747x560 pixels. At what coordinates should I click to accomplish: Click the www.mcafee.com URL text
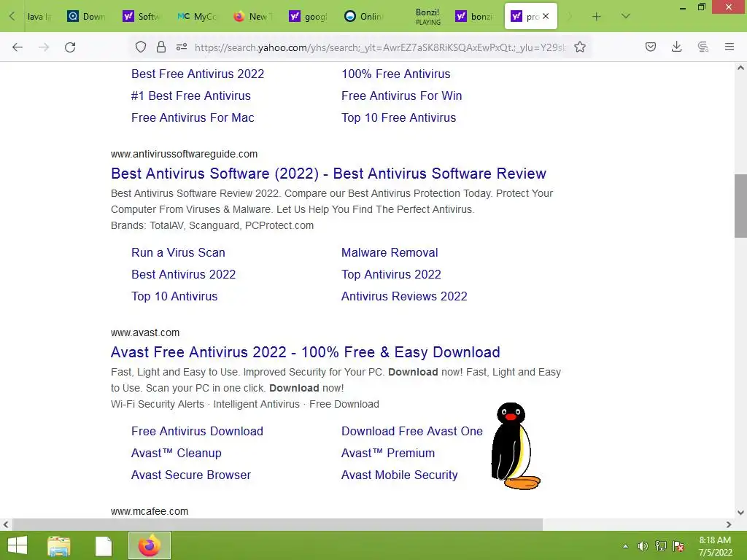(149, 511)
